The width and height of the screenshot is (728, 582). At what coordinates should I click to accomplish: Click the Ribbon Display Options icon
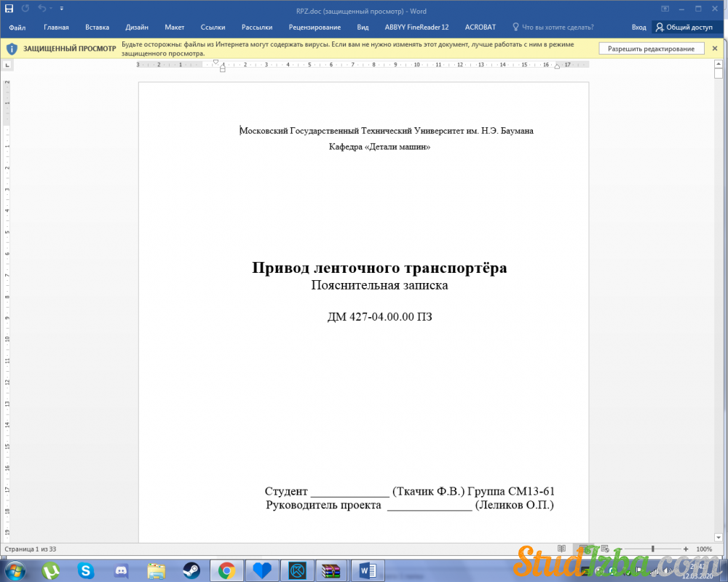point(665,9)
